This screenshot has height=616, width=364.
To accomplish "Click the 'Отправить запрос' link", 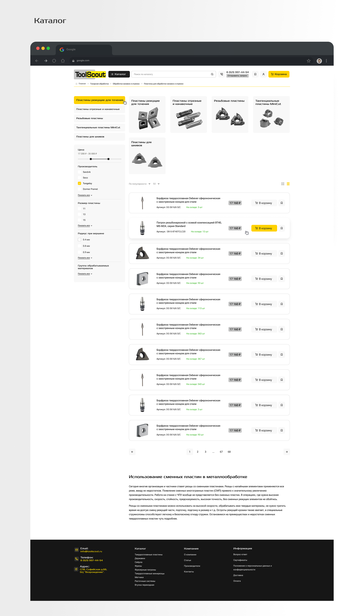I will coord(237,76).
